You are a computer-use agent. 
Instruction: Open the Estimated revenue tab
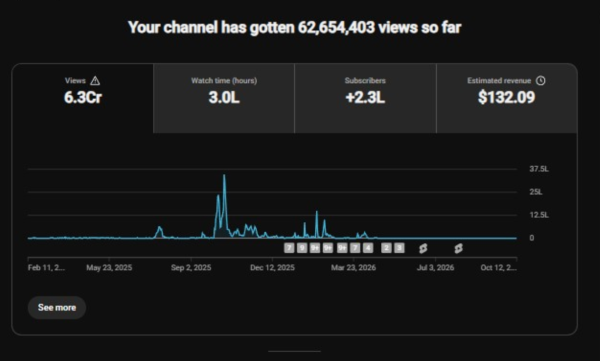507,98
